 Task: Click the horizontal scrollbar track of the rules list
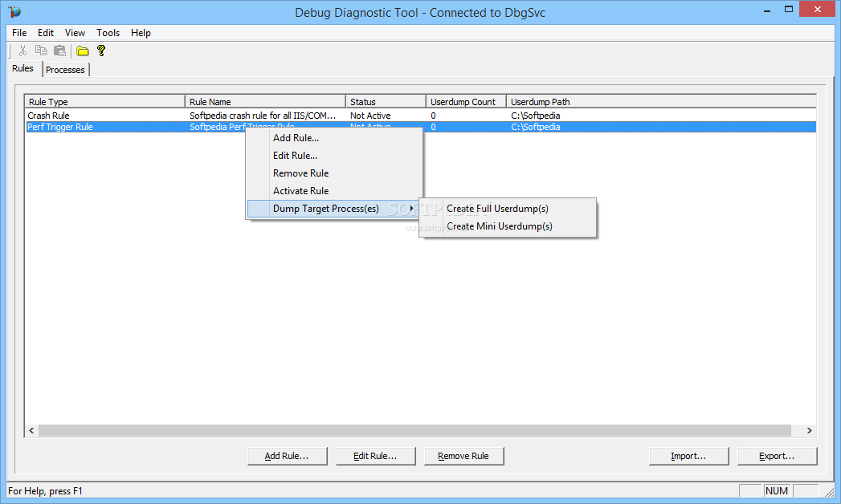pyautogui.click(x=414, y=431)
